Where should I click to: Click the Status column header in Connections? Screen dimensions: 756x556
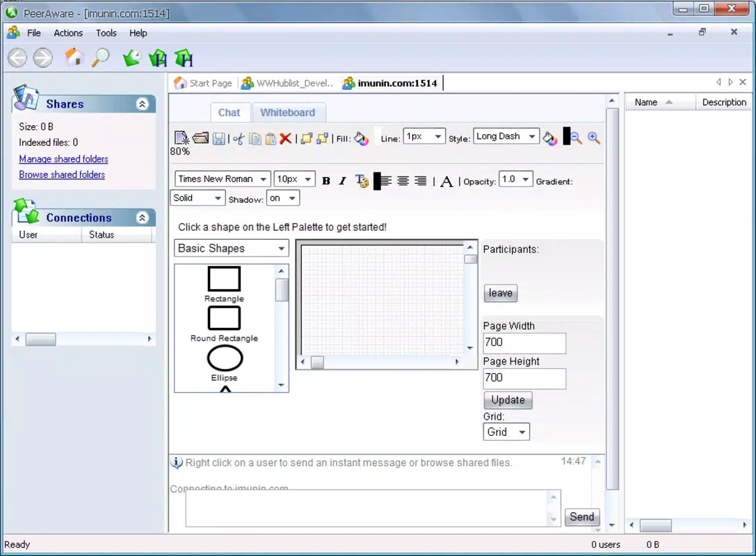(x=117, y=235)
